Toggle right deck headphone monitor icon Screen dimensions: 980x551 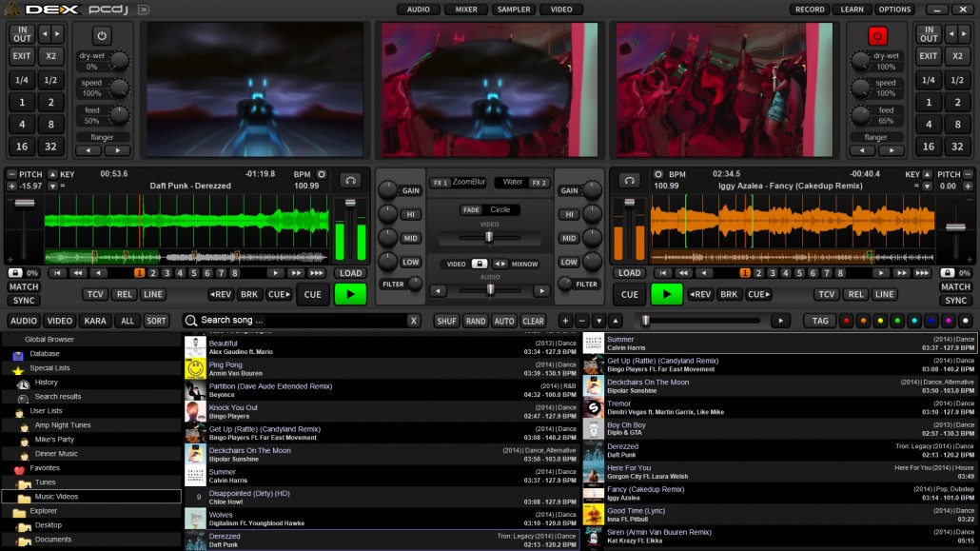[x=629, y=181]
